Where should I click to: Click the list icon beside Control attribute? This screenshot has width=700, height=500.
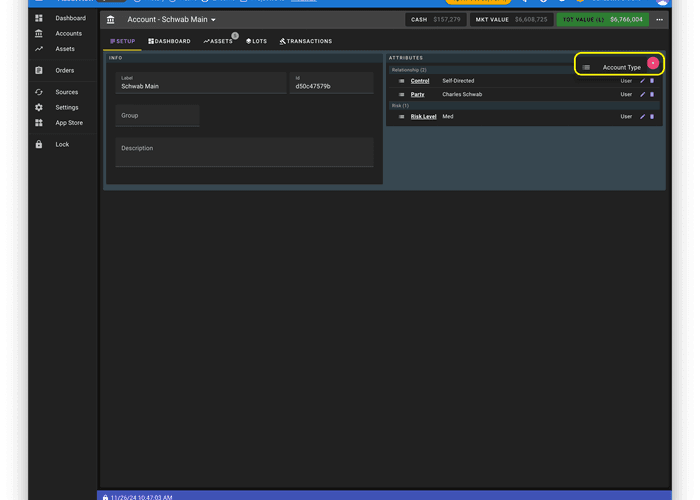[401, 81]
